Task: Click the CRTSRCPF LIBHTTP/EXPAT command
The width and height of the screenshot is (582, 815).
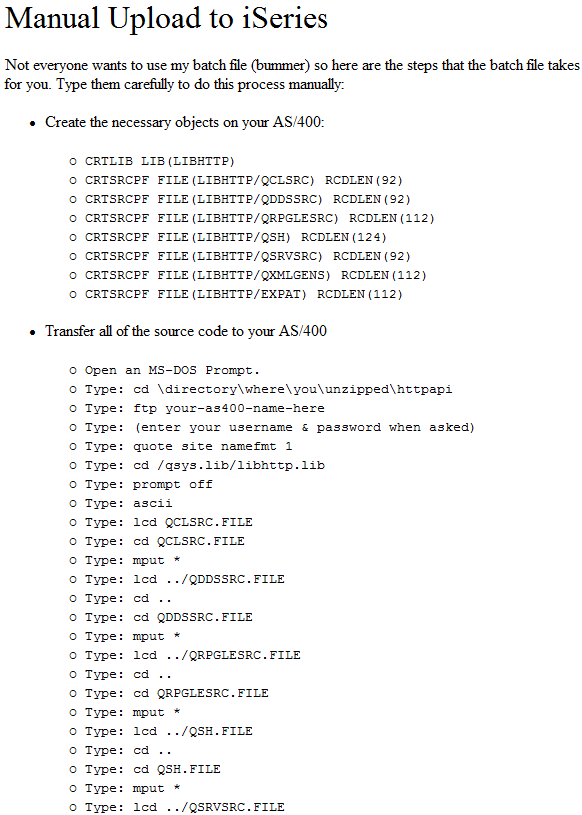Action: pos(244,294)
